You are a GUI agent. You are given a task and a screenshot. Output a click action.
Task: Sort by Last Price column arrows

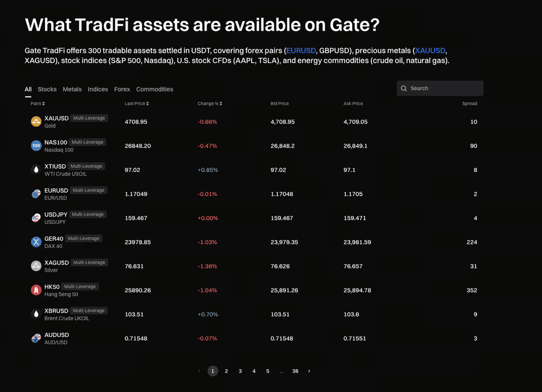click(148, 104)
